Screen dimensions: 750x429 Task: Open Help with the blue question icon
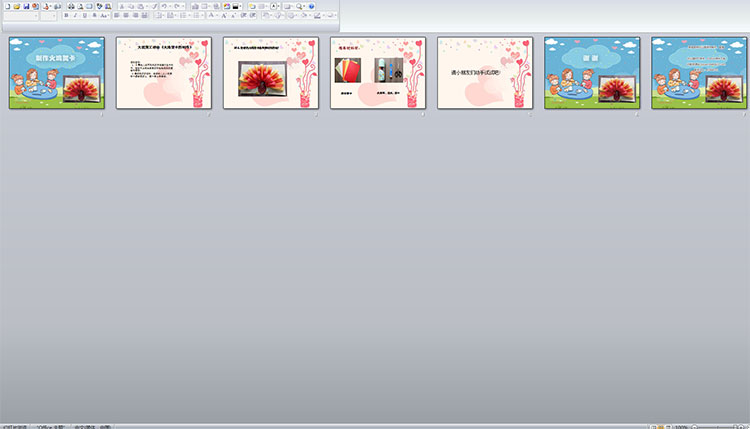[x=311, y=7]
